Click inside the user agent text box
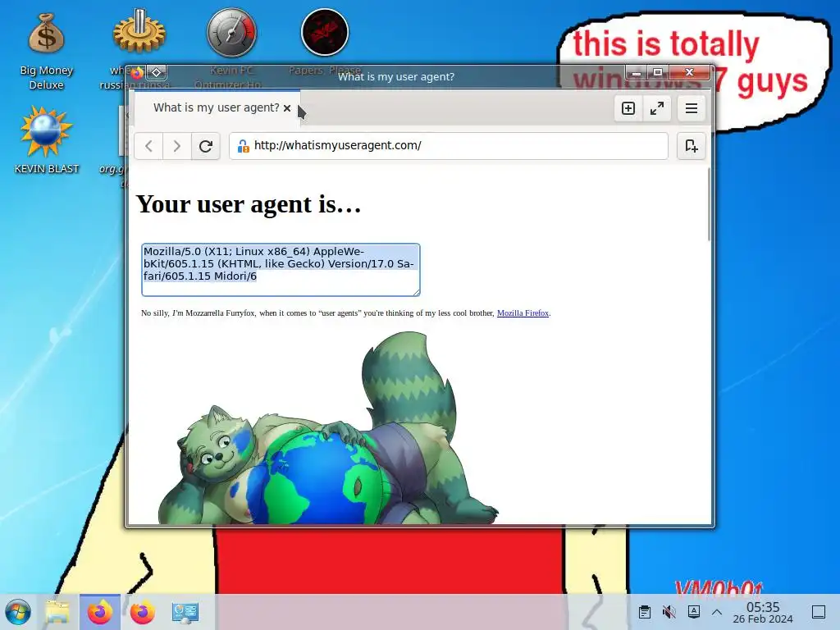Screen dimensions: 840x630 click(281, 269)
